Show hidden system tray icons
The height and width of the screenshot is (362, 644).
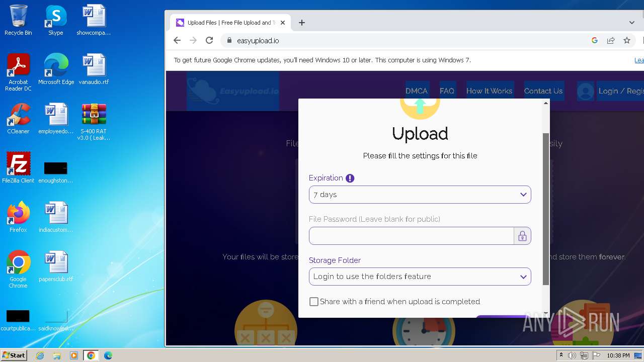[561, 355]
